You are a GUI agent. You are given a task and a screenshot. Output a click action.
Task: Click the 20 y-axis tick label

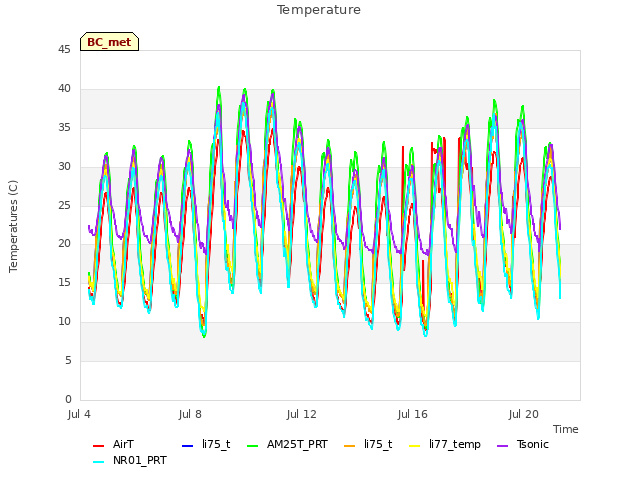click(x=64, y=244)
